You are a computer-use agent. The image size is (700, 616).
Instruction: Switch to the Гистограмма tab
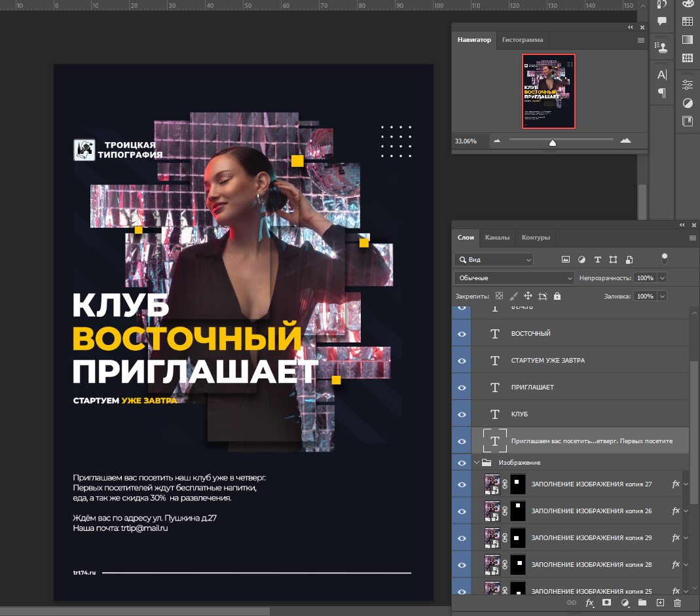[x=523, y=40]
